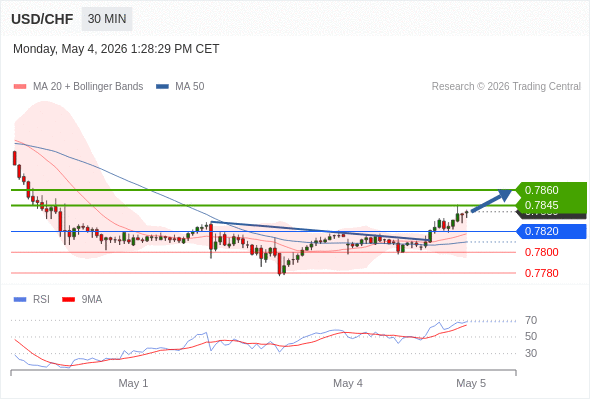
Task: Click the Research Trading Central copyright text
Action: coord(506,87)
